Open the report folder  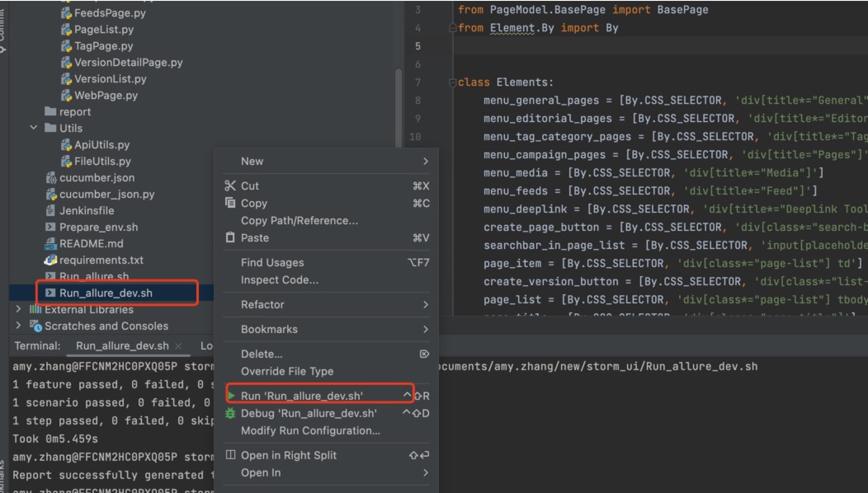pos(75,112)
